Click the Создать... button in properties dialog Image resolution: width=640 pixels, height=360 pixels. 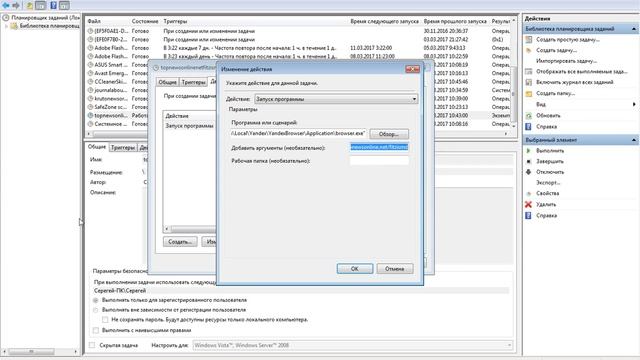point(180,242)
